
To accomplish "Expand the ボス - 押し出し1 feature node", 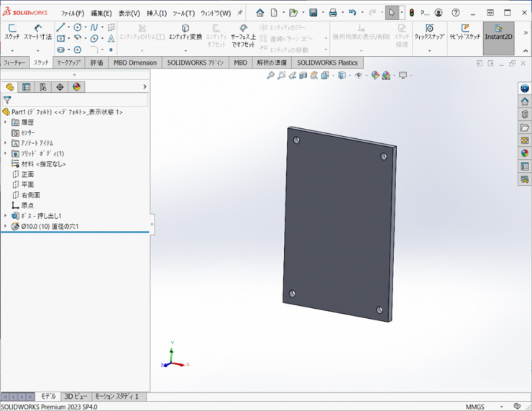I will 6,216.
